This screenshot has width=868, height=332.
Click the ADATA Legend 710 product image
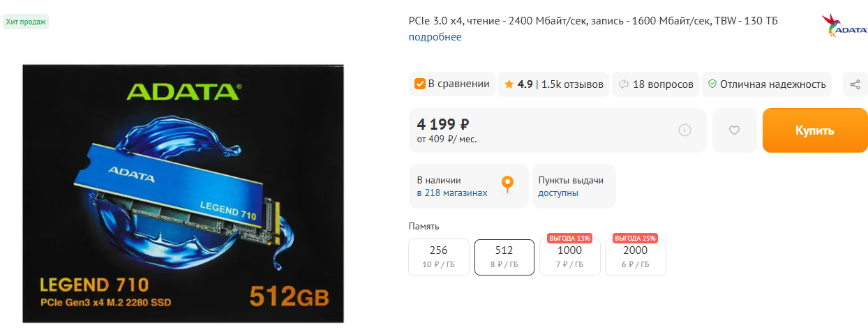pyautogui.click(x=184, y=193)
